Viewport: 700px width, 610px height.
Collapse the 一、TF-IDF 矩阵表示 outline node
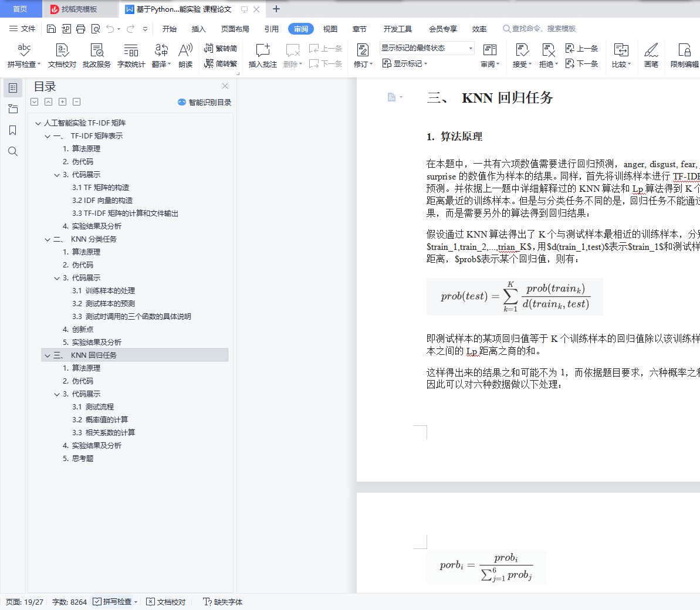(x=48, y=136)
